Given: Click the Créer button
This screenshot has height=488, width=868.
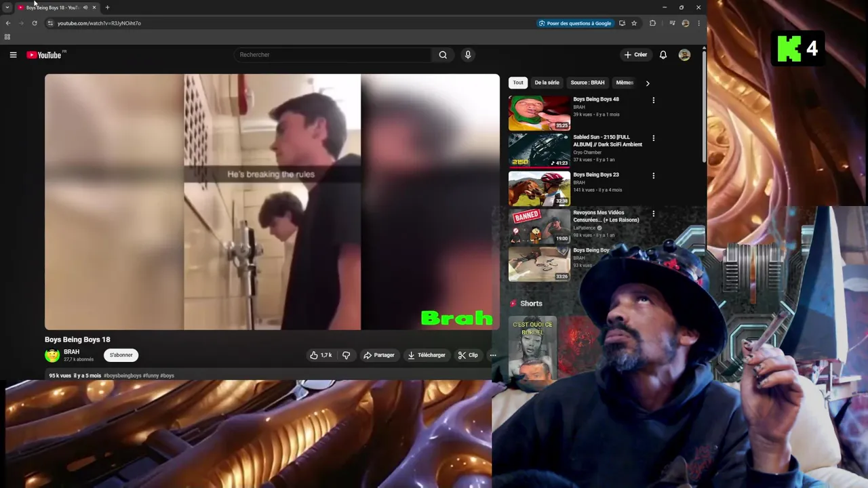Looking at the screenshot, I should 636,55.
